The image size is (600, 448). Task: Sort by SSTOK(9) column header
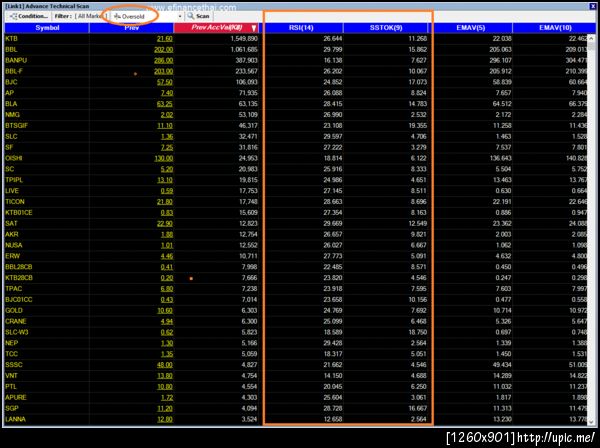coord(386,28)
